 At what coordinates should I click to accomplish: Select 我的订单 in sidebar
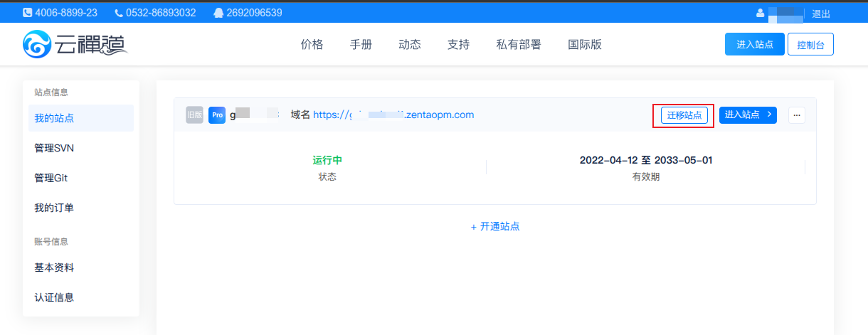54,208
